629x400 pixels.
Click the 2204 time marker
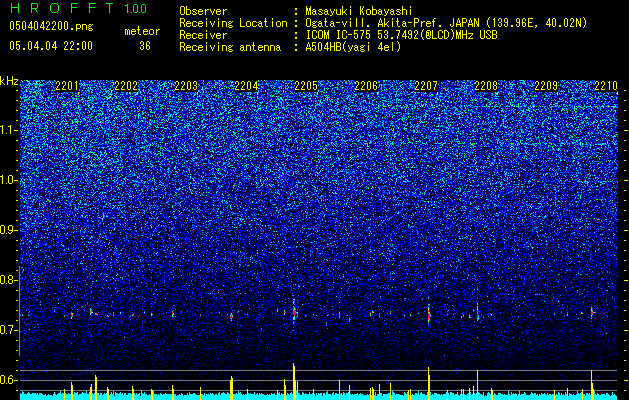click(246, 86)
